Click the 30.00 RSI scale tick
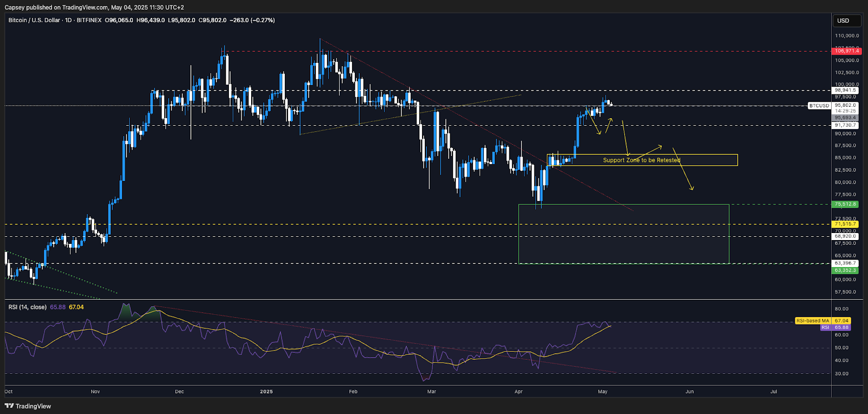Image resolution: width=868 pixels, height=414 pixels. coord(842,374)
